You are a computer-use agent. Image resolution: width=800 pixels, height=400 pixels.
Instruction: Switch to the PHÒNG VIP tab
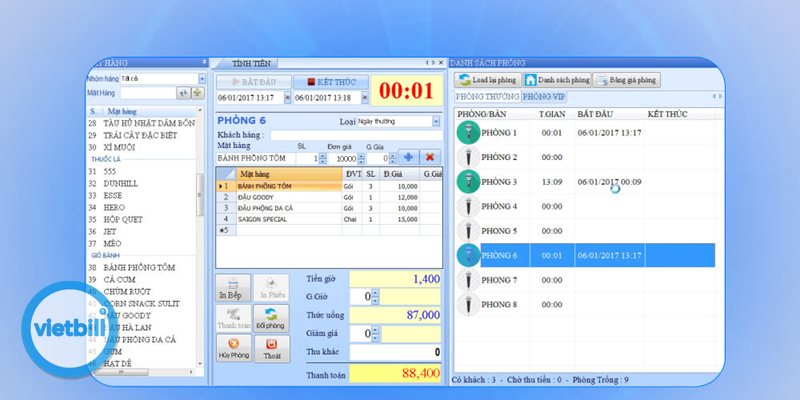(543, 96)
